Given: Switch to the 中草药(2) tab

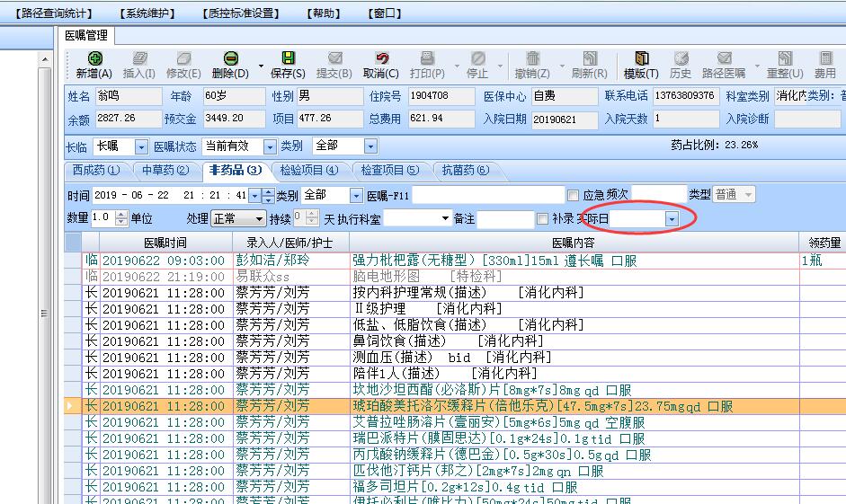Looking at the screenshot, I should click(x=165, y=171).
